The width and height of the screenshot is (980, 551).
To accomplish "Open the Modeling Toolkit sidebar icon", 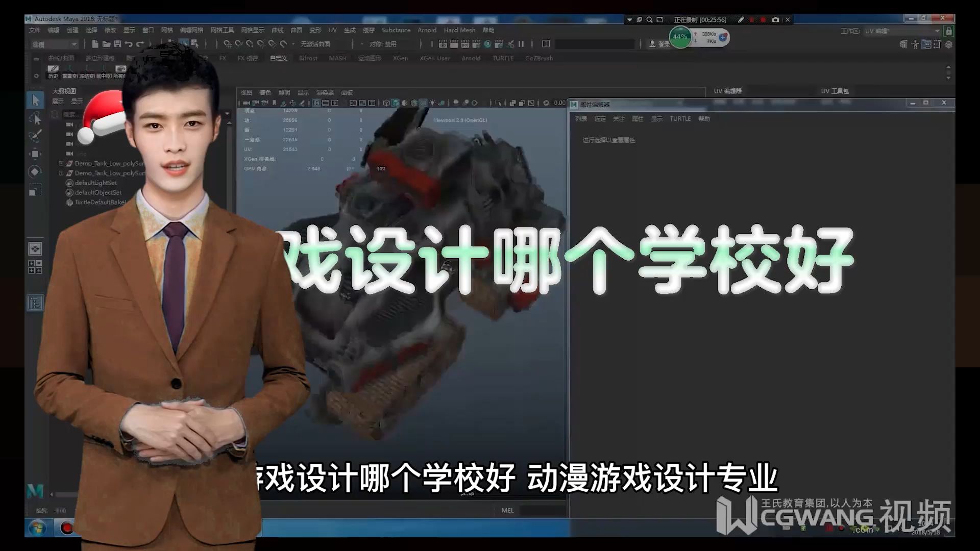I will [903, 44].
